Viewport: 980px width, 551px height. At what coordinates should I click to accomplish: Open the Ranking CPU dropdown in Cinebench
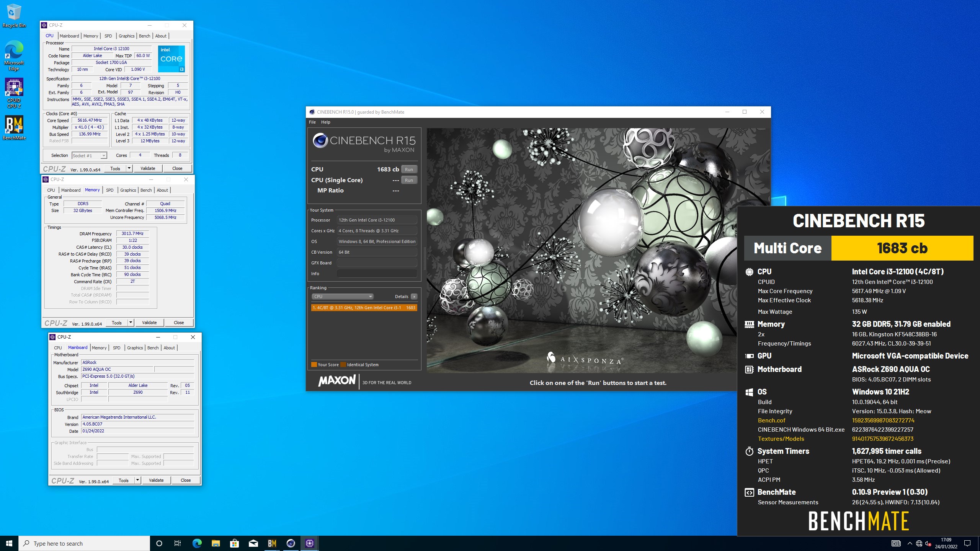click(343, 297)
